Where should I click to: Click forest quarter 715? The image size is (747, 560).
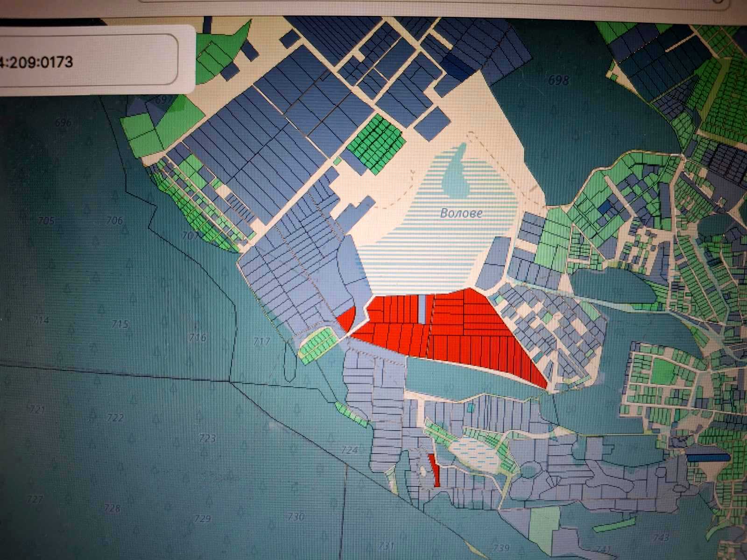[120, 323]
